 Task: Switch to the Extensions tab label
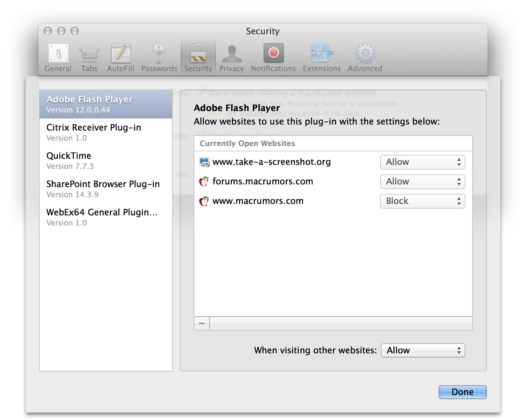click(x=322, y=69)
